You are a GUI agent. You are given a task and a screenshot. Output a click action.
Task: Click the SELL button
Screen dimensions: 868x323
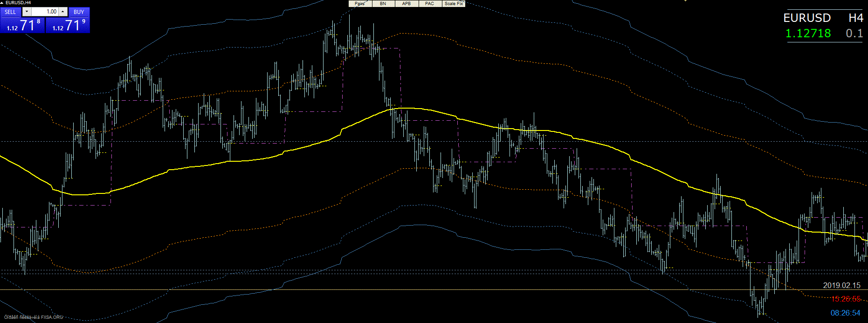coord(10,12)
